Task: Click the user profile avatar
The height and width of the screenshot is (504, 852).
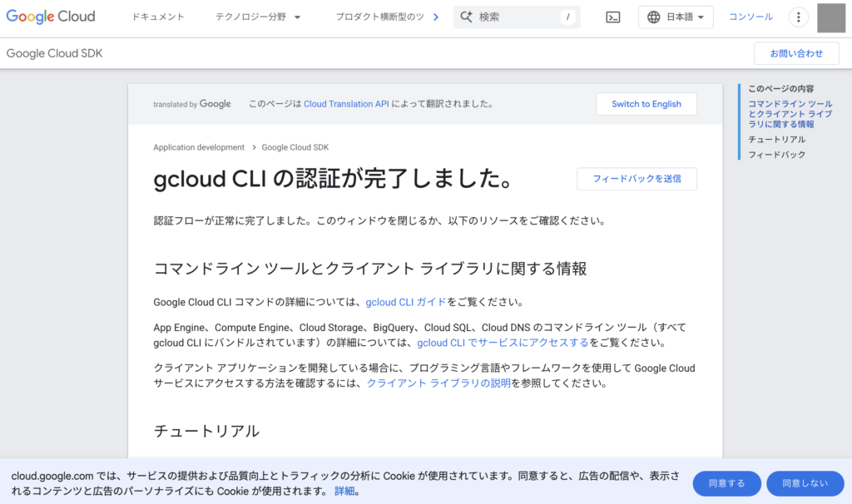Action: [830, 17]
